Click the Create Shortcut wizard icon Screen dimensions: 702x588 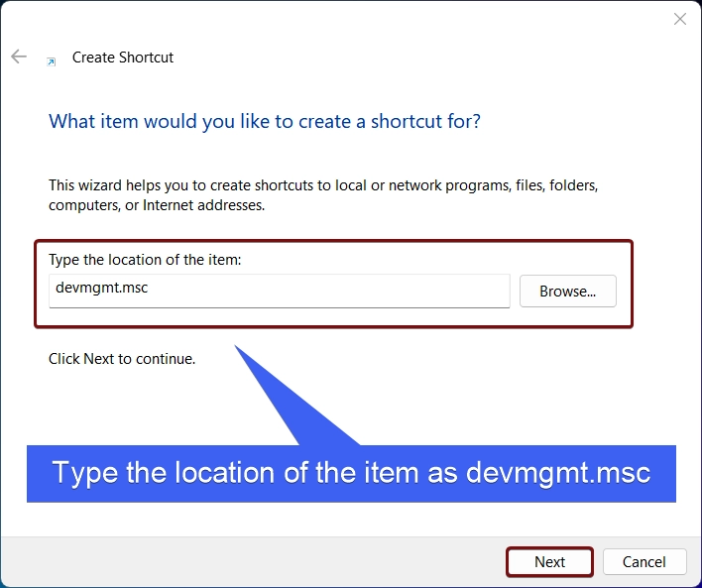51,61
